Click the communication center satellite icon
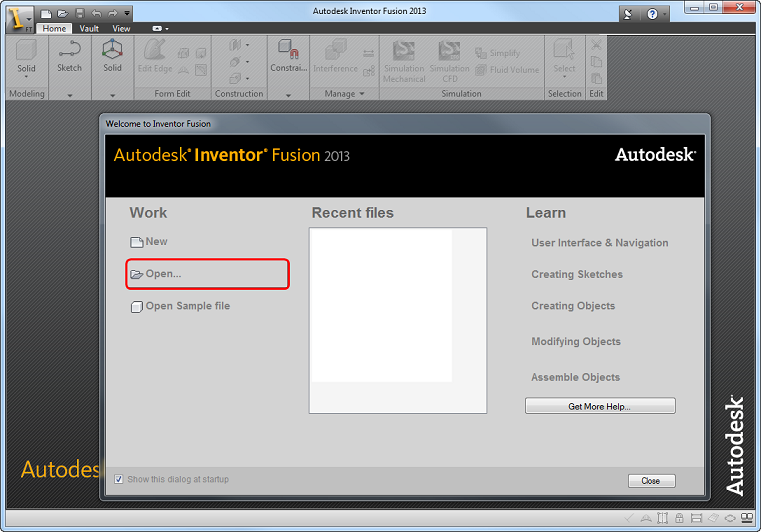Viewport: 761px width, 532px height. coord(628,14)
